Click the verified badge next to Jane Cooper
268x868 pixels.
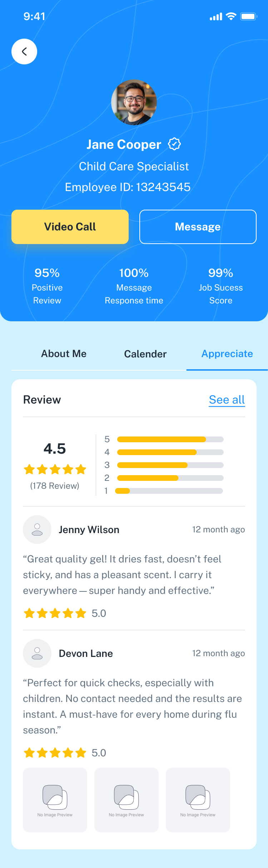click(174, 144)
